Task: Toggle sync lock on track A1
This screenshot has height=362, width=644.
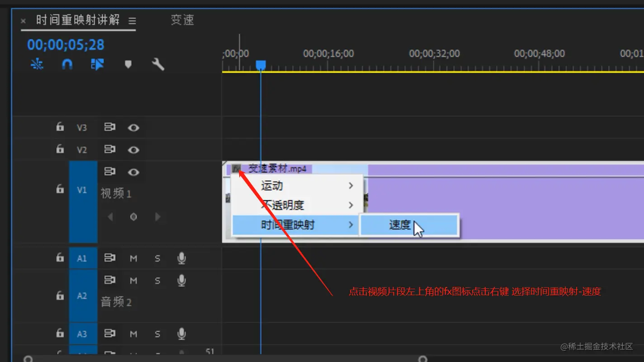Action: 110,258
